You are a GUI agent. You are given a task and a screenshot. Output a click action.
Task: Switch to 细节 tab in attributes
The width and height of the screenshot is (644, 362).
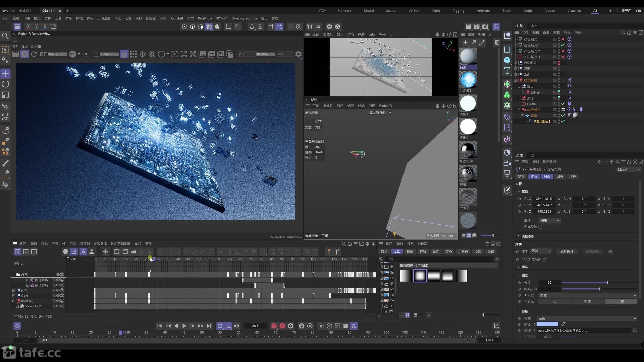[560, 177]
